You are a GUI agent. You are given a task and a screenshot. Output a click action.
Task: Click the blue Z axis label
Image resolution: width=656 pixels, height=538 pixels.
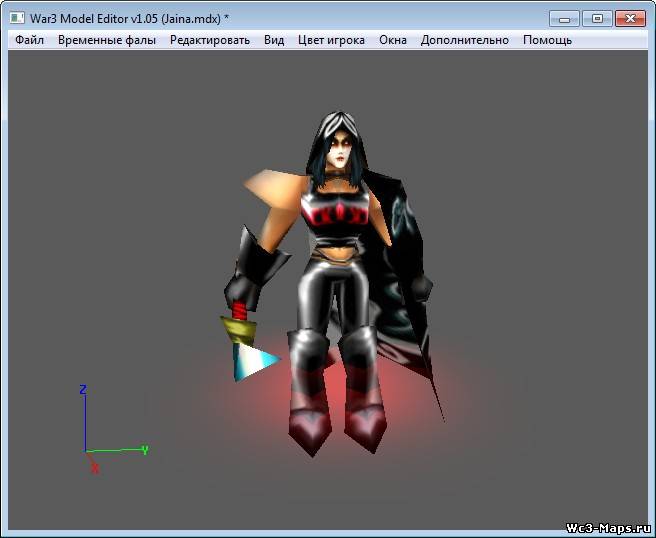84,389
